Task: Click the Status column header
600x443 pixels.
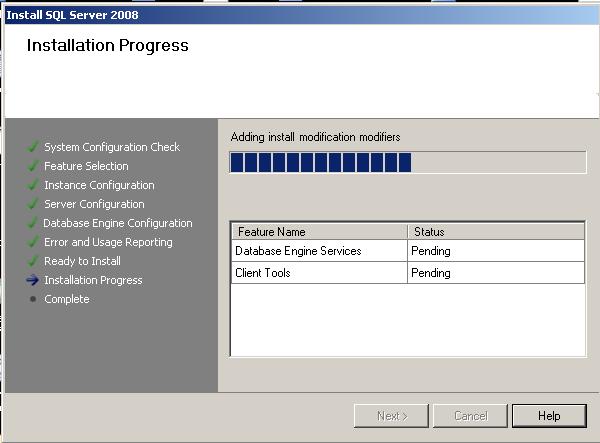Action: coord(496,232)
